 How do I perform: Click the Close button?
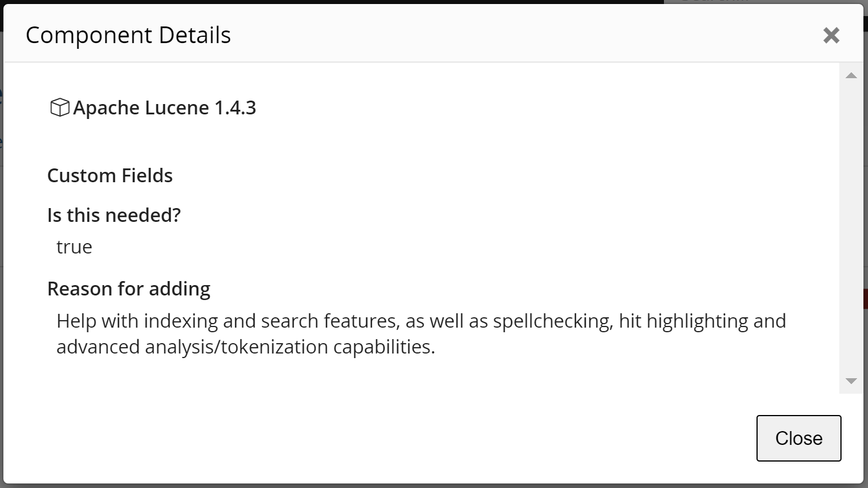(x=798, y=437)
